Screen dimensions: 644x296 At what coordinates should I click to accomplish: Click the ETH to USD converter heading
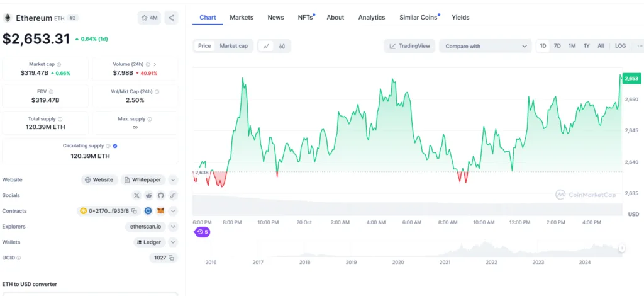tap(30, 284)
